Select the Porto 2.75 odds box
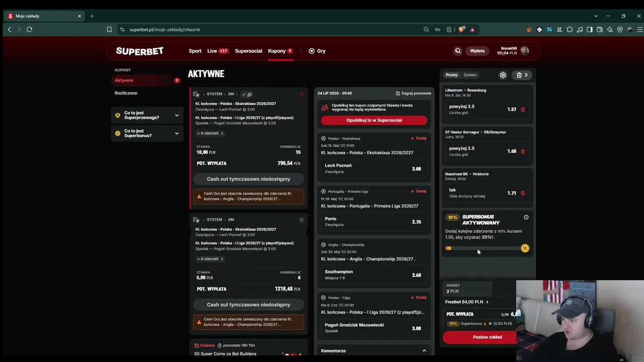The image size is (644, 362). click(x=373, y=222)
